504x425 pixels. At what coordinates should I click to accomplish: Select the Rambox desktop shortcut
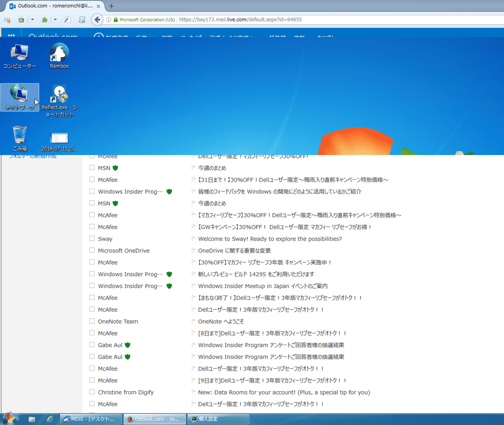tap(59, 56)
